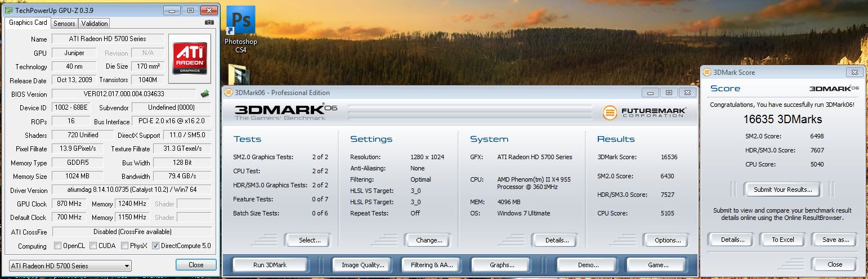Click the OS value Windows 7 Ultimate
This screenshot has width=868, height=279.
524,213
